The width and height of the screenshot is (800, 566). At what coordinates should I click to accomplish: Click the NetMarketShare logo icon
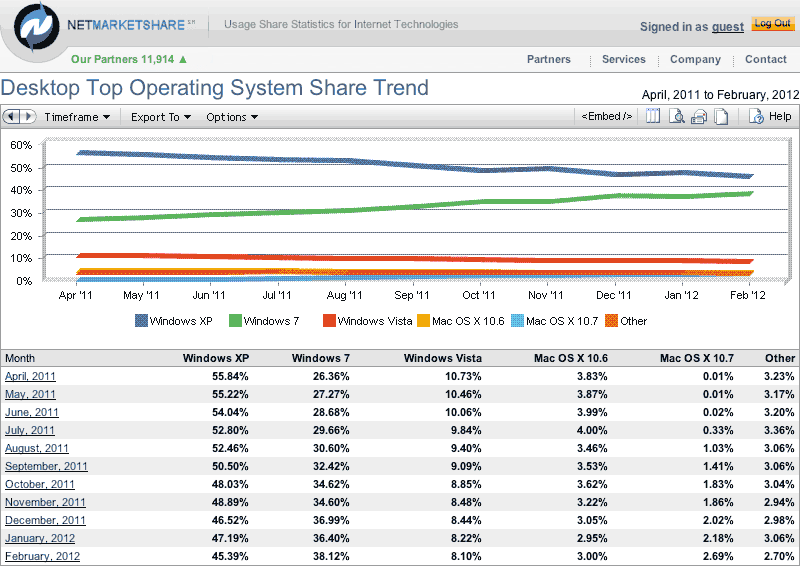pos(35,28)
